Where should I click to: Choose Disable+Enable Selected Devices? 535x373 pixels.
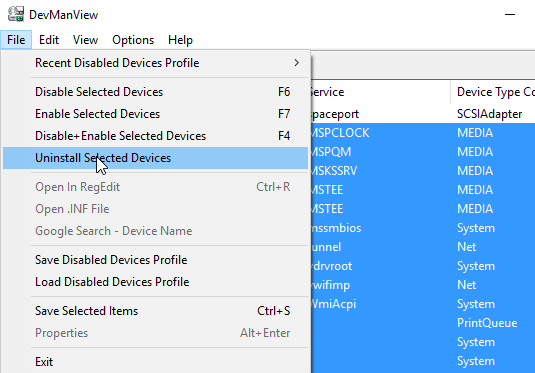point(155,136)
